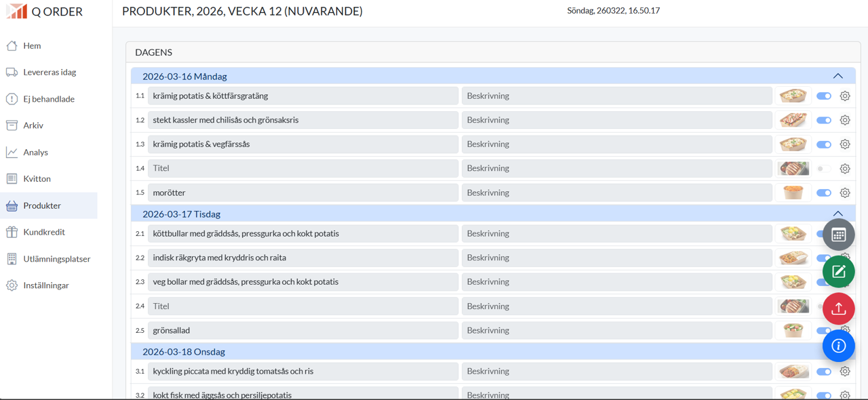Click the köttbullar med gräddsås title field
Screen dimensions: 868x400
pyautogui.click(x=303, y=234)
